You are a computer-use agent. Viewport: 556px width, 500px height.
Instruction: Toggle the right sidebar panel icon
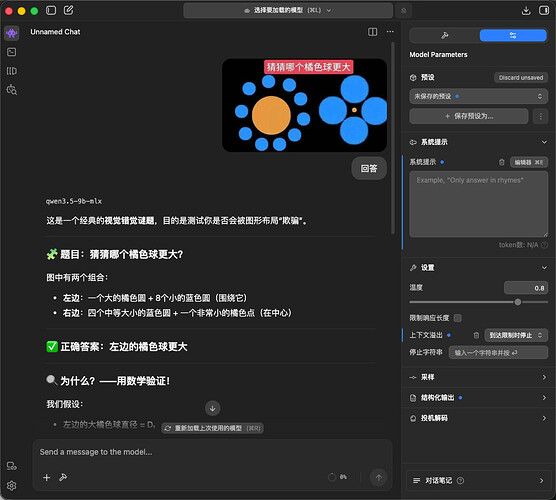click(x=544, y=10)
